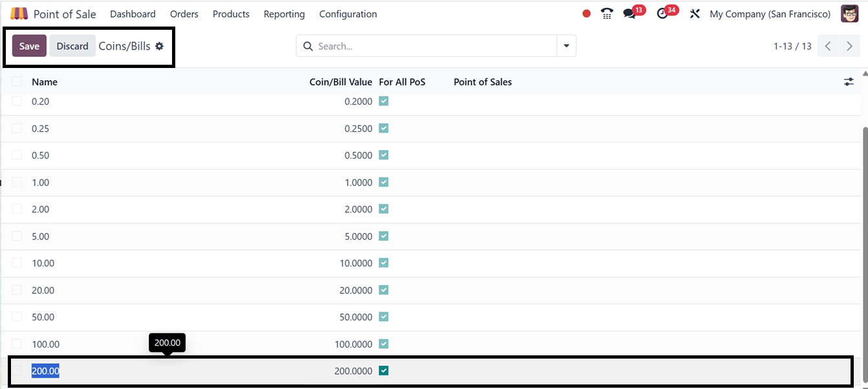
Task: Click the Save button
Action: point(29,46)
